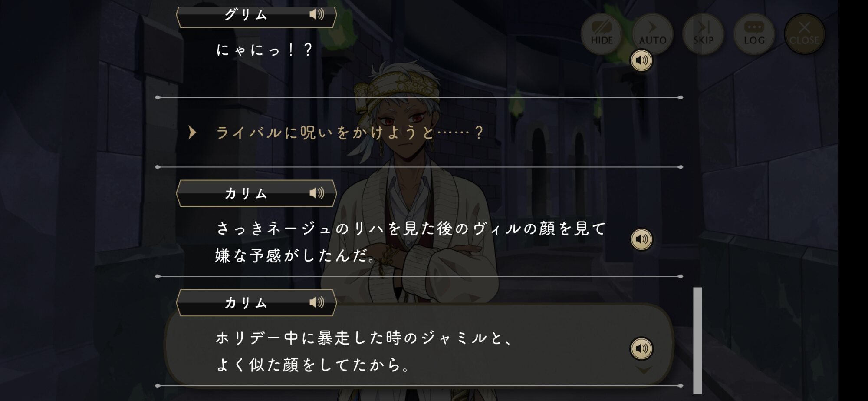The width and height of the screenshot is (868, 401).
Task: Click arrow beside ライバルに呪い choice
Action: click(x=192, y=133)
